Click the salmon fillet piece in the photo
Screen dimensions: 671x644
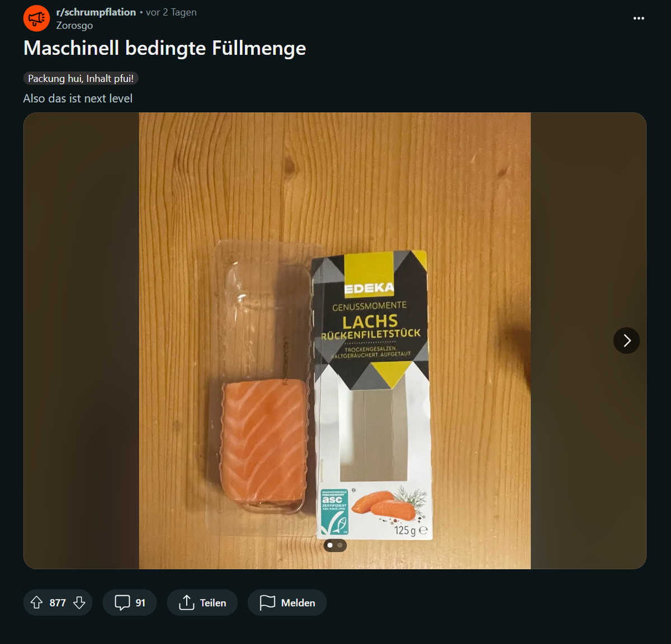tap(264, 442)
